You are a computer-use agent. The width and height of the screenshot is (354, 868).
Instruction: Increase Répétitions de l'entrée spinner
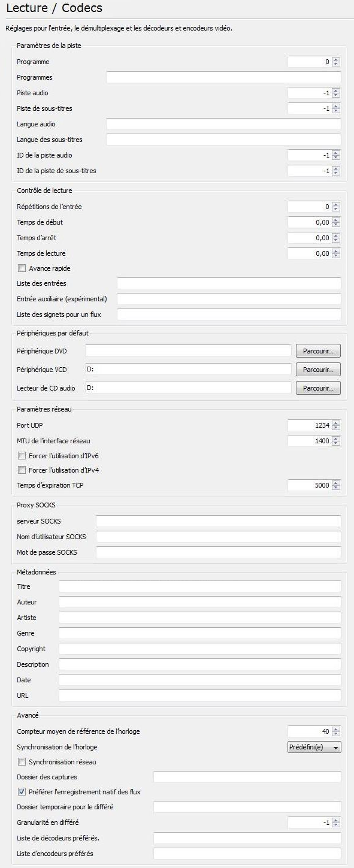pyautogui.click(x=336, y=204)
